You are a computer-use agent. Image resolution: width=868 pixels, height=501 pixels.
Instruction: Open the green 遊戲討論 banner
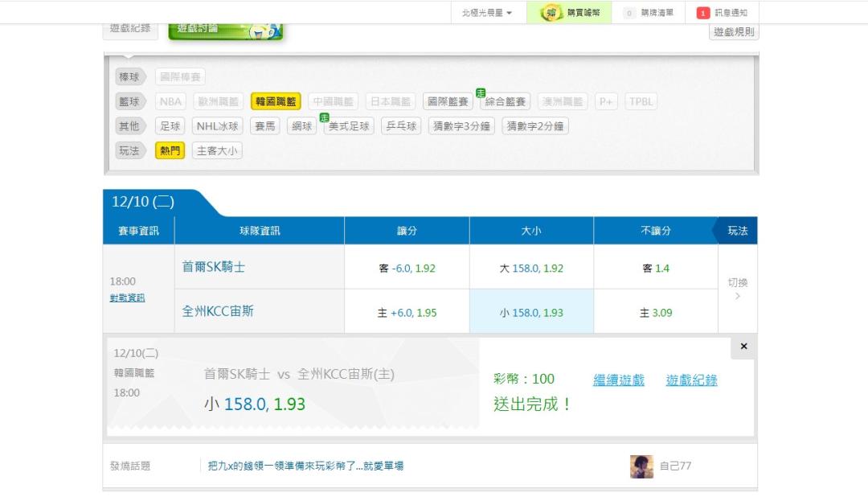coord(225,31)
